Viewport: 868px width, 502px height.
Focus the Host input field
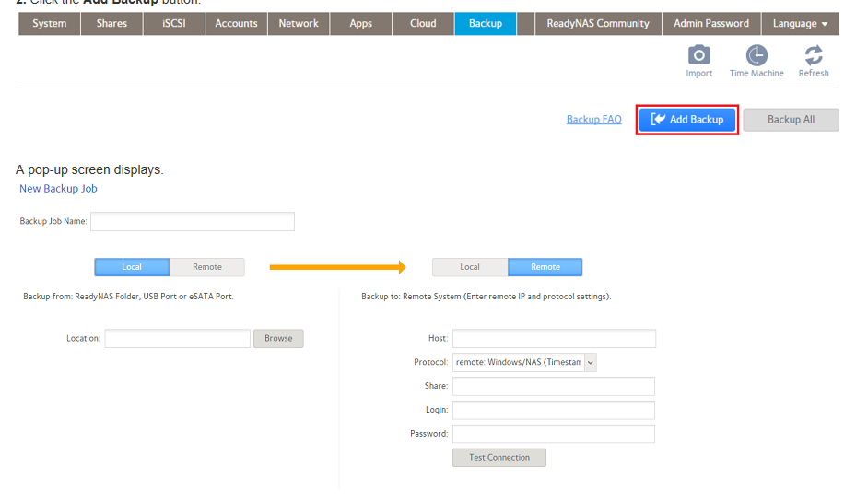coord(554,339)
